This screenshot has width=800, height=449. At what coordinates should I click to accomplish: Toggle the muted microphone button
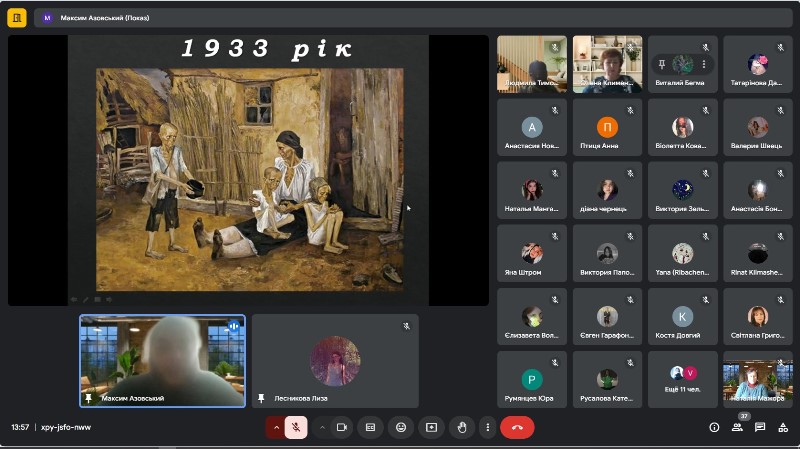296,428
